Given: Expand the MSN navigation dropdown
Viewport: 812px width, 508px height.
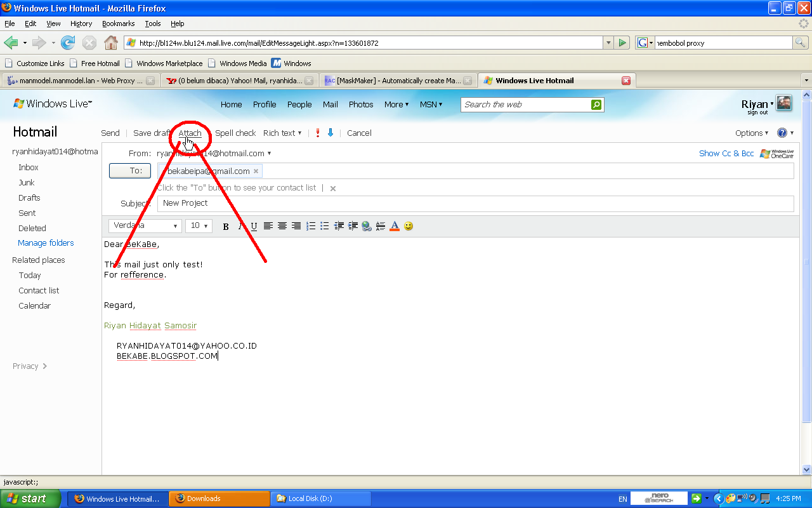Looking at the screenshot, I should tap(431, 105).
